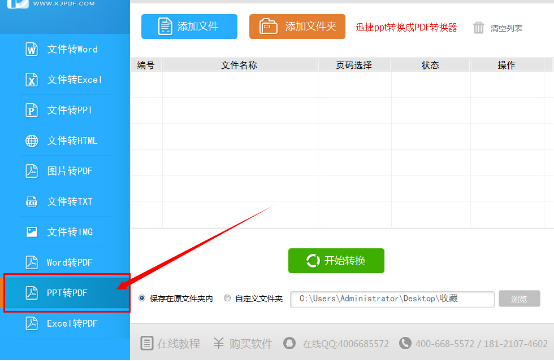Viewport: 554px width, 361px height.
Task: Click the 操作 column header
Action: 507,65
